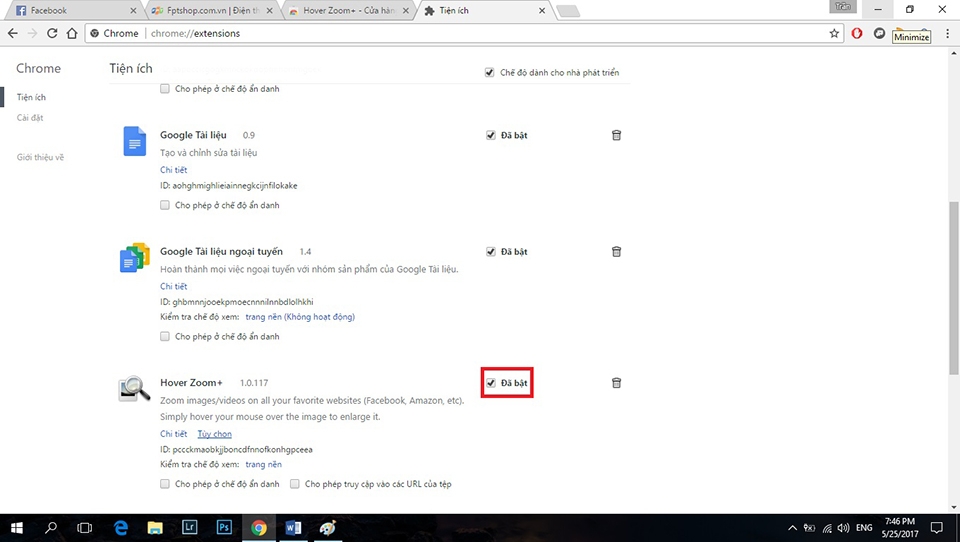
Task: Open the Trần profile button in title bar
Action: (x=843, y=7)
